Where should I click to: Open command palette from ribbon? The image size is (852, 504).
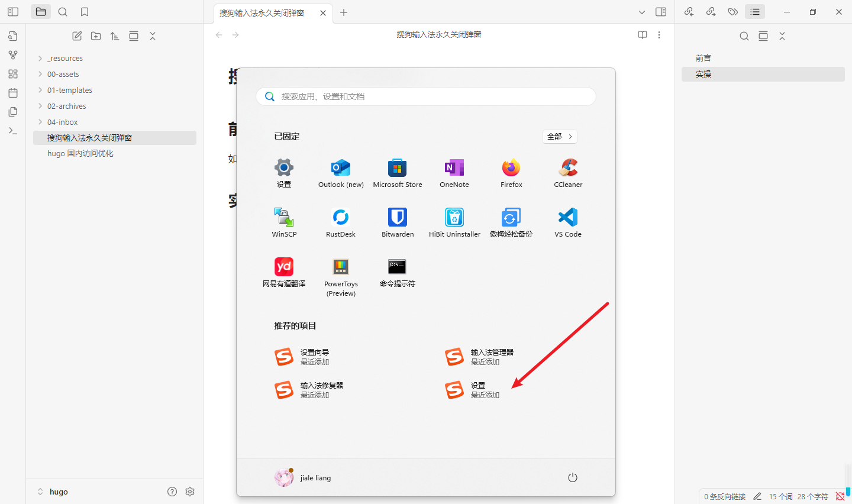tap(13, 131)
